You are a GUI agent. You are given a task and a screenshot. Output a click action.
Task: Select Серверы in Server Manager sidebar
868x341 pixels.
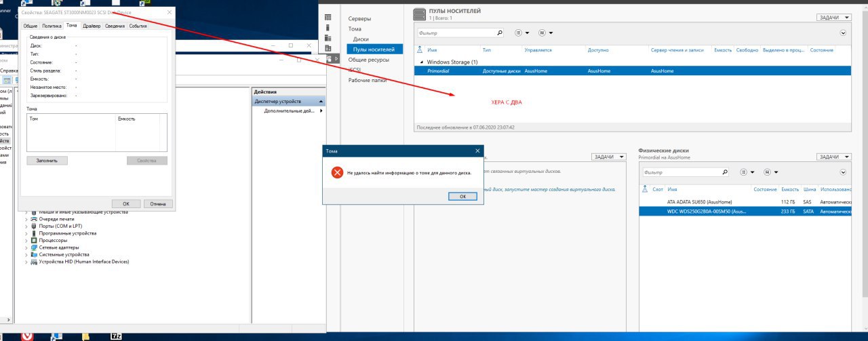(x=359, y=19)
